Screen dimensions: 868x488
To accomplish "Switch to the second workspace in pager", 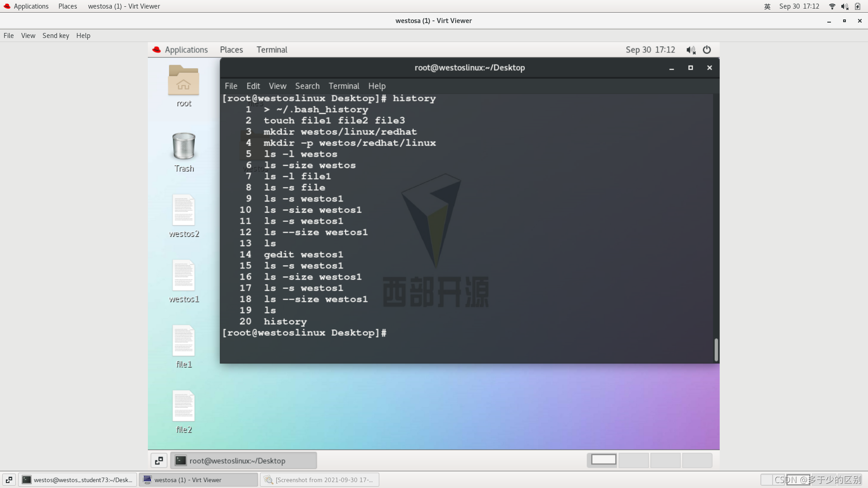I will (633, 460).
